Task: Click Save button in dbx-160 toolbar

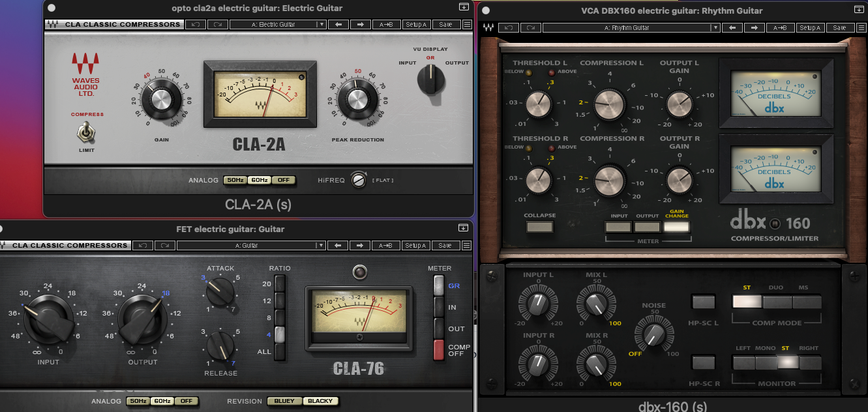Action: 839,27
